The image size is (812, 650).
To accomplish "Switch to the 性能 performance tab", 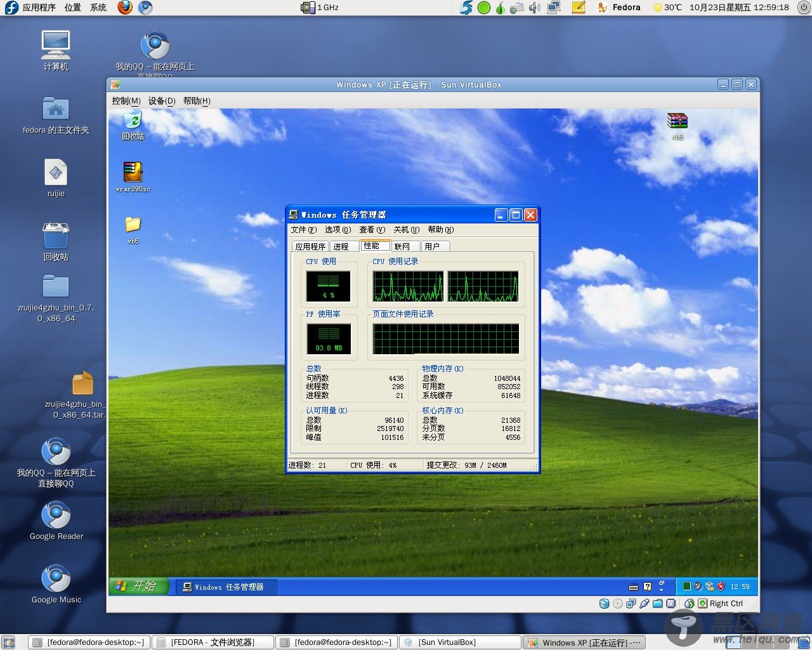I will coord(374,246).
